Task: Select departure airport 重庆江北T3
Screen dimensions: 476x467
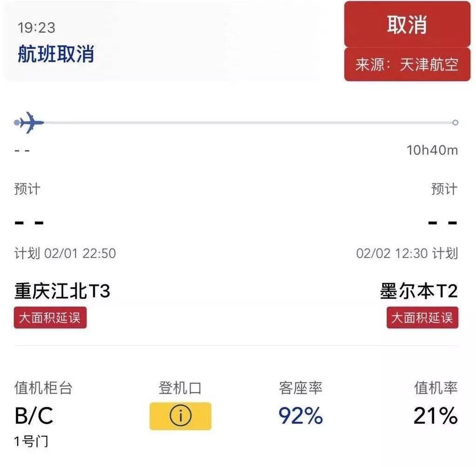Action: (62, 291)
